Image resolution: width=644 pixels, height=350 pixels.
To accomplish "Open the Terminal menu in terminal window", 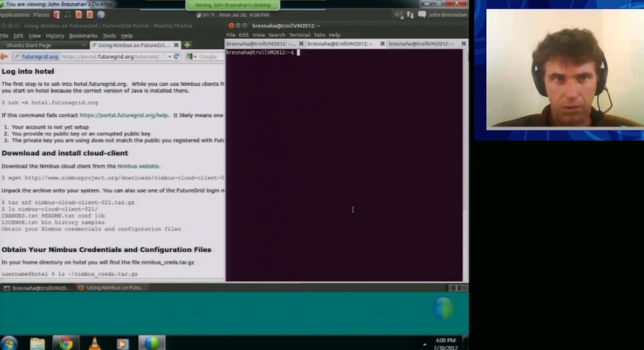I will (299, 35).
